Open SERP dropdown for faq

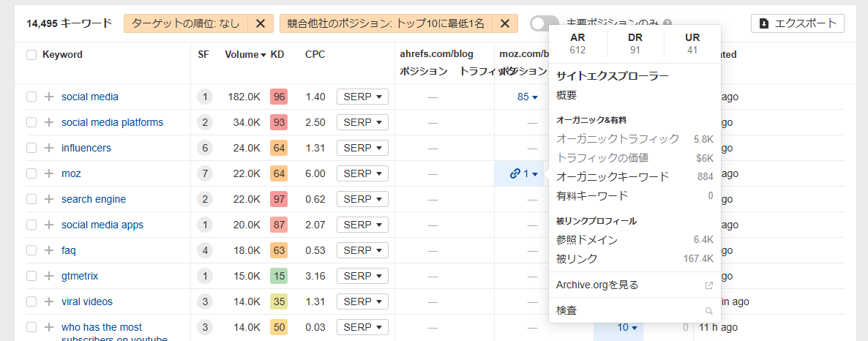[362, 250]
